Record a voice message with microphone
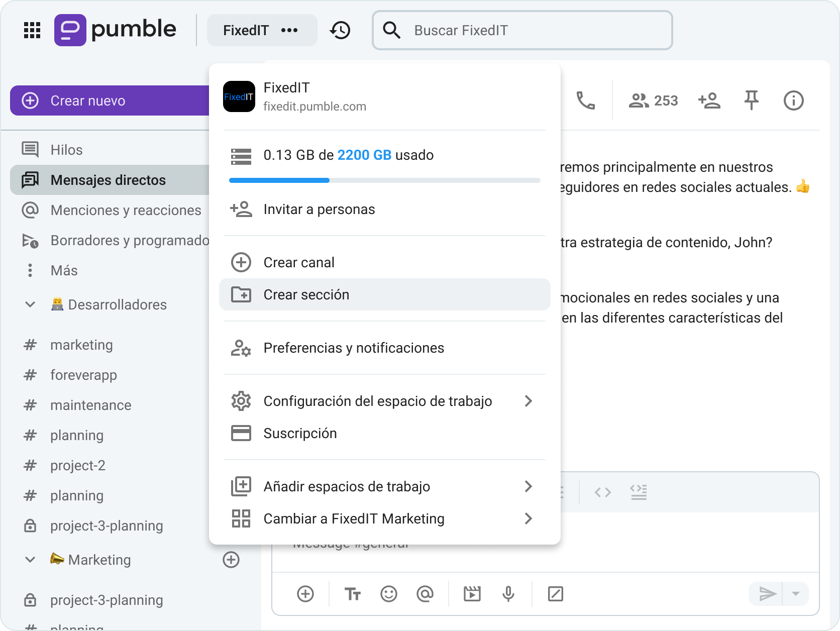 (x=508, y=594)
